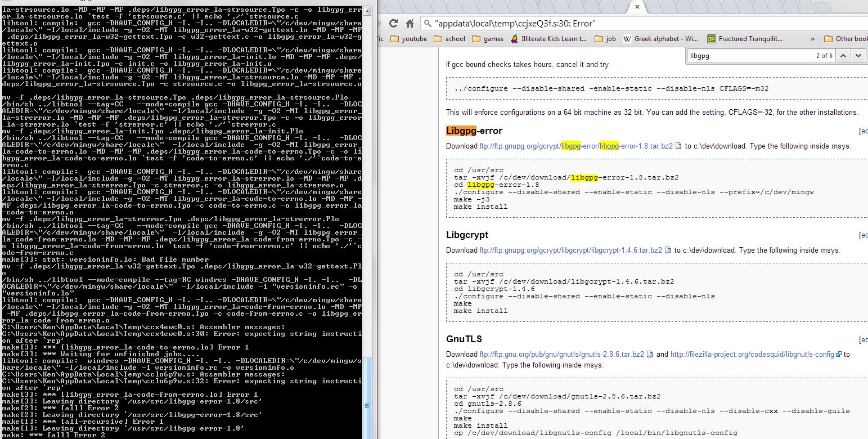Reload the current browser page
This screenshot has width=868, height=439.
[x=393, y=24]
